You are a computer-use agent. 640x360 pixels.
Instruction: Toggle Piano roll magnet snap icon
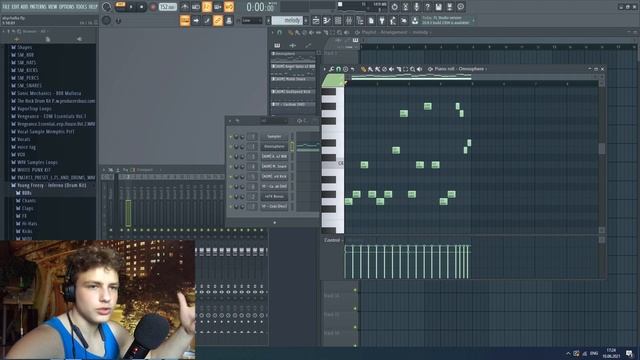(338, 69)
